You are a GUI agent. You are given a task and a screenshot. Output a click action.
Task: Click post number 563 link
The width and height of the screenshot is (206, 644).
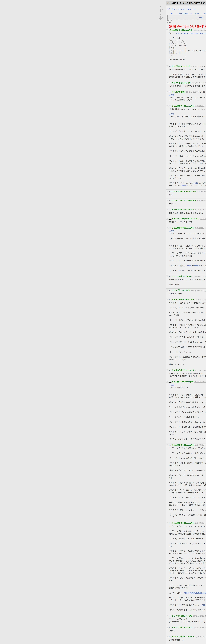coord(170,92)
